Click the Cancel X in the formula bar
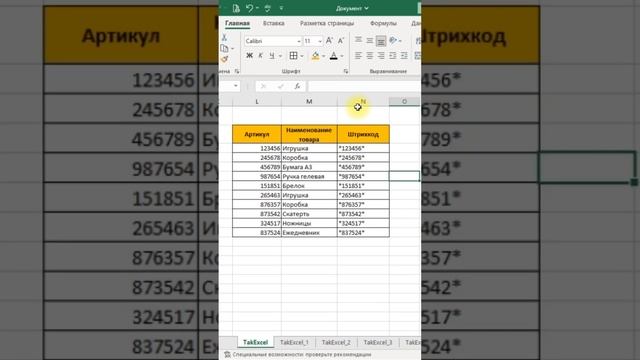 tap(263, 86)
